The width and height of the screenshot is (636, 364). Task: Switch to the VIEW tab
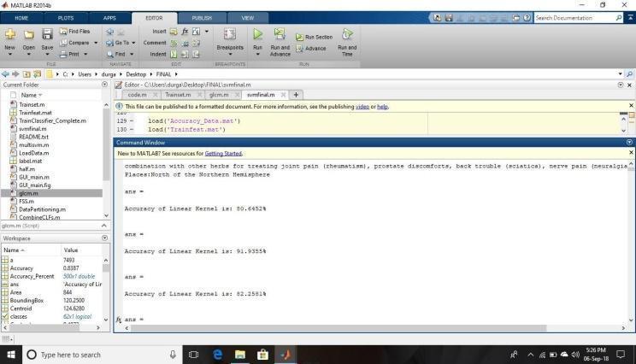pyautogui.click(x=247, y=18)
